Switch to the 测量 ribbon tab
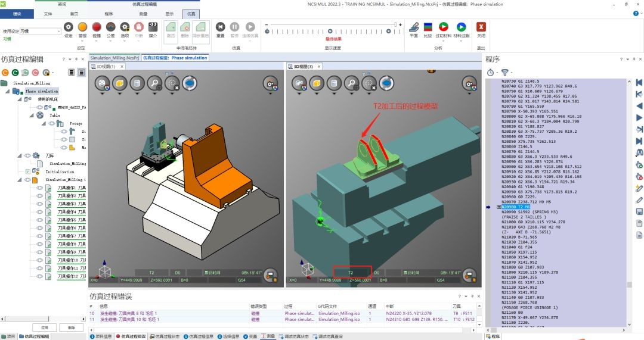This screenshot has height=340, width=644. (x=143, y=14)
